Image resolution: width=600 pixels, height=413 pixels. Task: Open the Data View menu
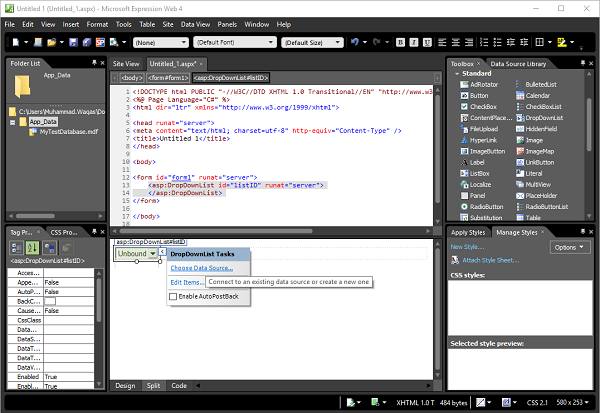point(193,22)
